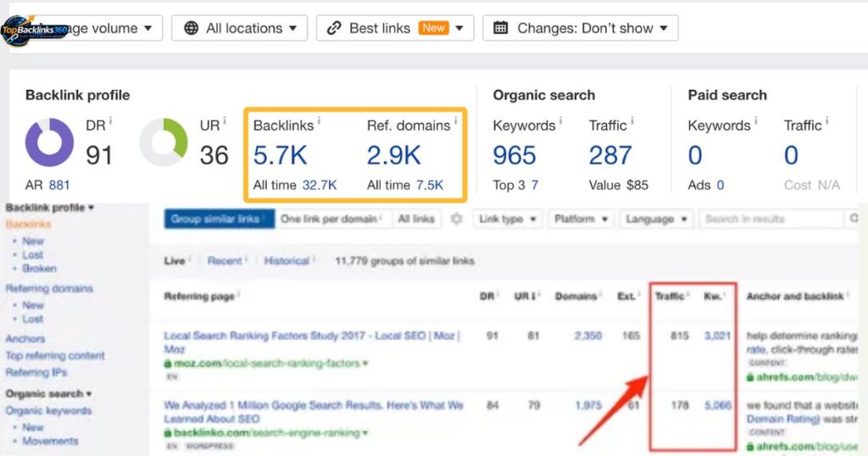Image resolution: width=868 pixels, height=456 pixels.
Task: Open the 2.9K Ref. domains count
Action: 393,155
